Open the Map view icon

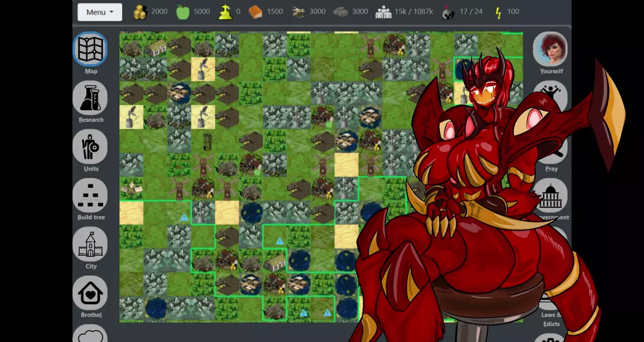pyautogui.click(x=90, y=49)
